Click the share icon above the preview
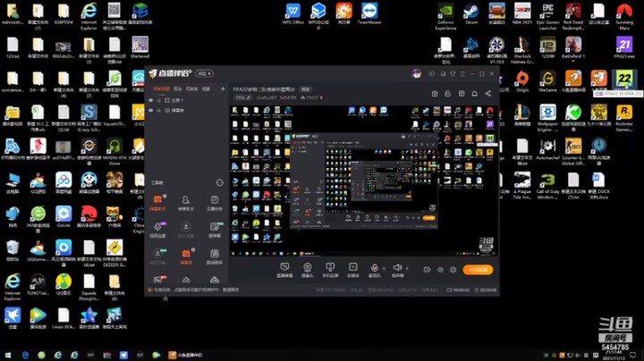 pos(488,94)
